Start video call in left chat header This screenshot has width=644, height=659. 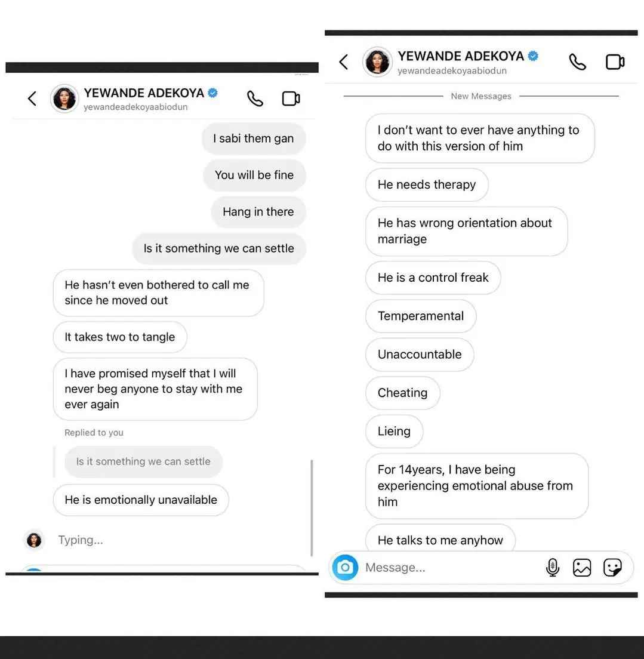tap(291, 98)
